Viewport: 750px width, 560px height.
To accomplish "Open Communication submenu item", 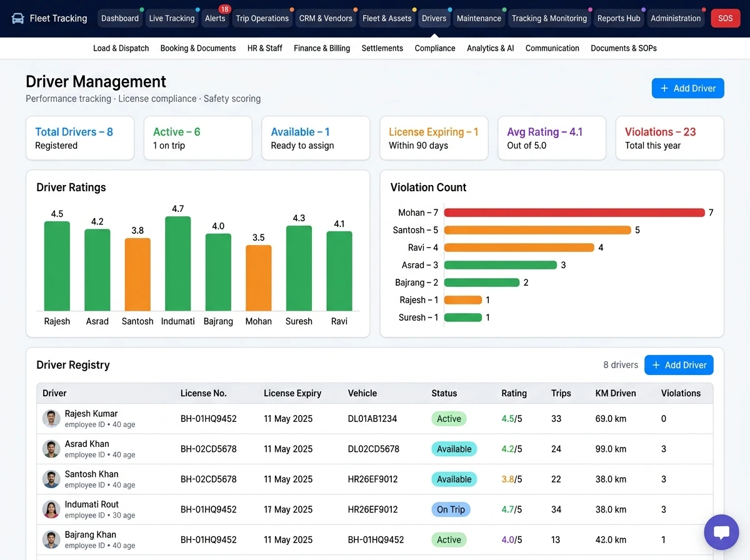I will pyautogui.click(x=552, y=48).
